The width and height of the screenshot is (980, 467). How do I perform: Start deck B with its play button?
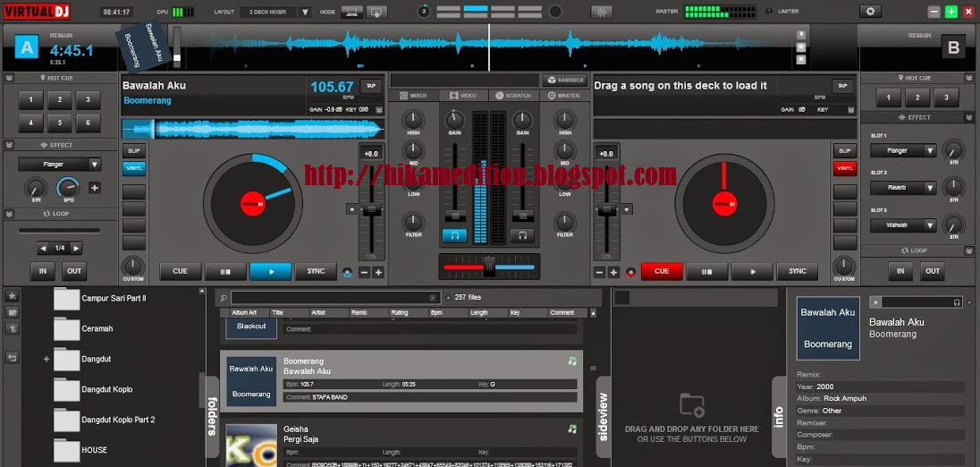(x=753, y=271)
